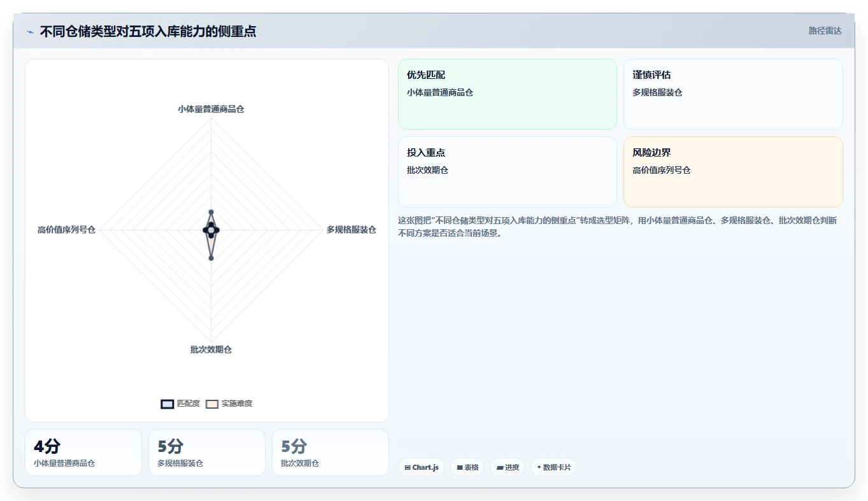Click the description paragraph starting 这张图把
The width and height of the screenshot is (868, 501).
(x=618, y=227)
